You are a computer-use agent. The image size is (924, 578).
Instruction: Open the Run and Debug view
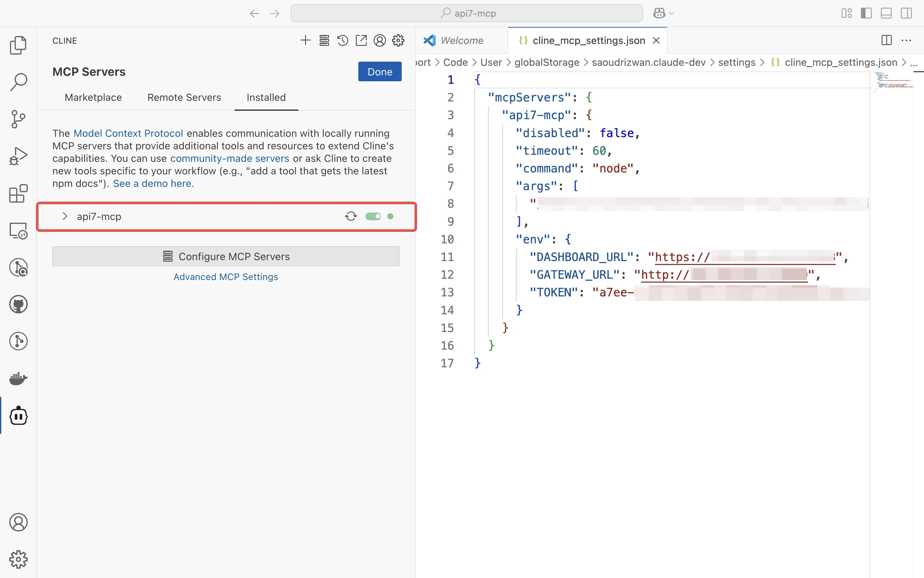click(x=18, y=156)
